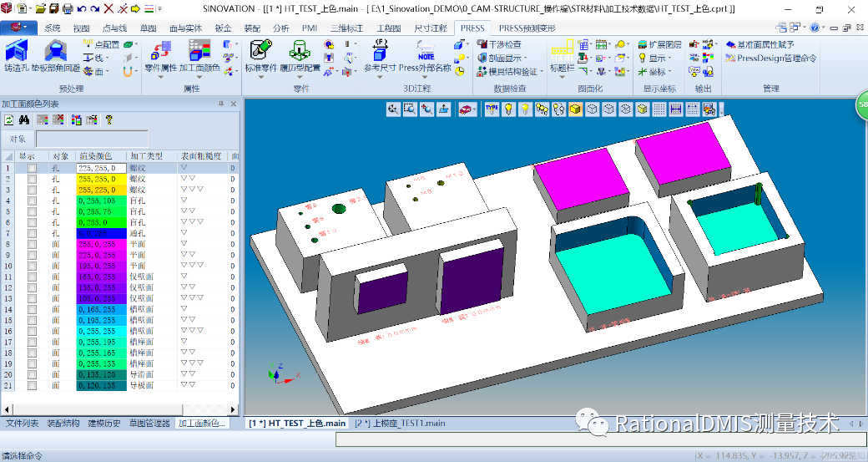Screen dimensions: 868x462
Task: Switch to the PRESS预测变形 tab
Action: [x=527, y=28]
